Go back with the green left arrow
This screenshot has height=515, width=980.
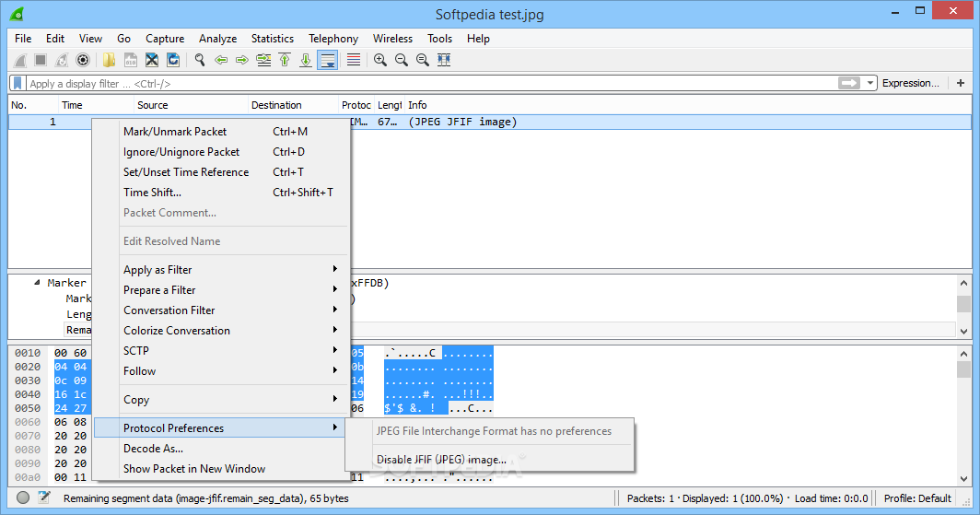click(221, 60)
